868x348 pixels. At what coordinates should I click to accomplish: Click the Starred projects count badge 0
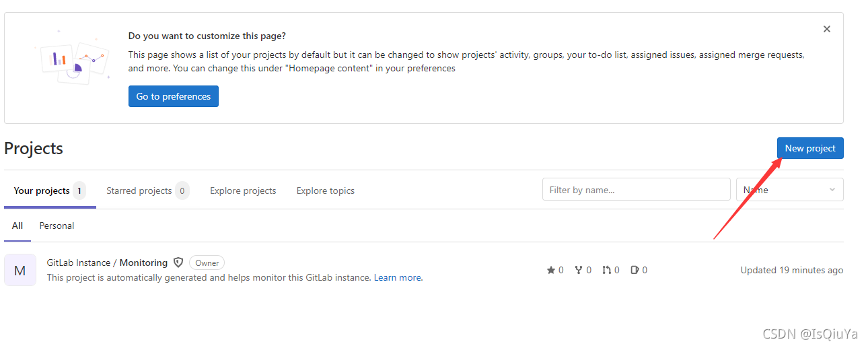pyautogui.click(x=182, y=190)
